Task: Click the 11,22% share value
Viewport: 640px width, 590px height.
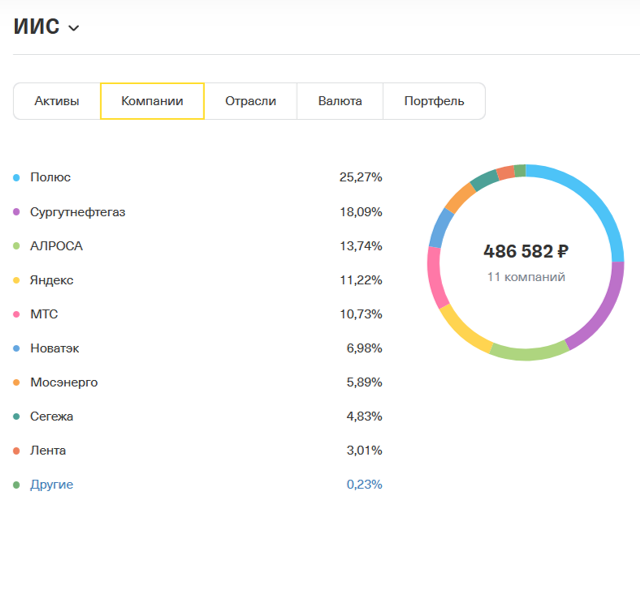Action: [x=361, y=280]
